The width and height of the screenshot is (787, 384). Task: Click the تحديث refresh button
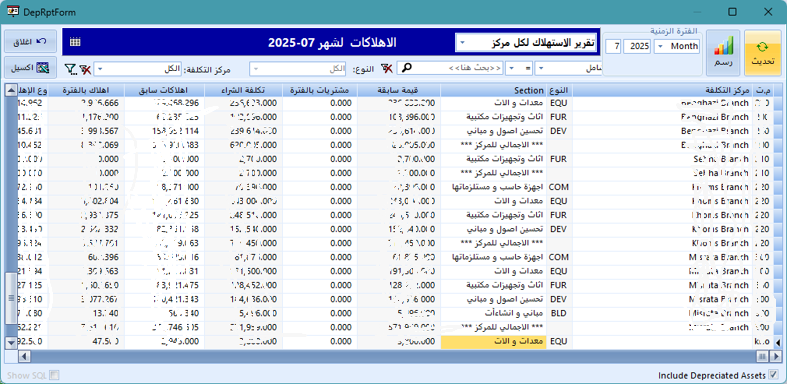(762, 53)
